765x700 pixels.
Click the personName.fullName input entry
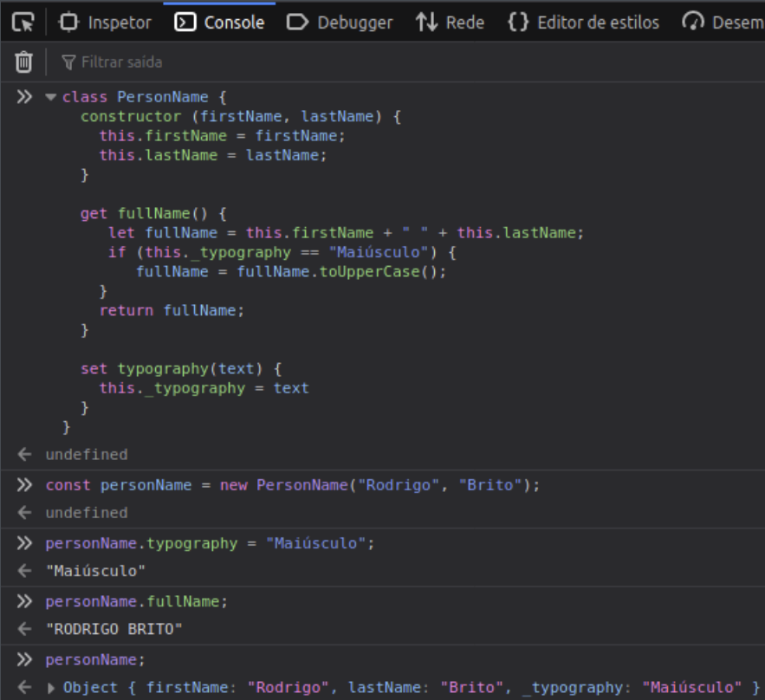136,601
